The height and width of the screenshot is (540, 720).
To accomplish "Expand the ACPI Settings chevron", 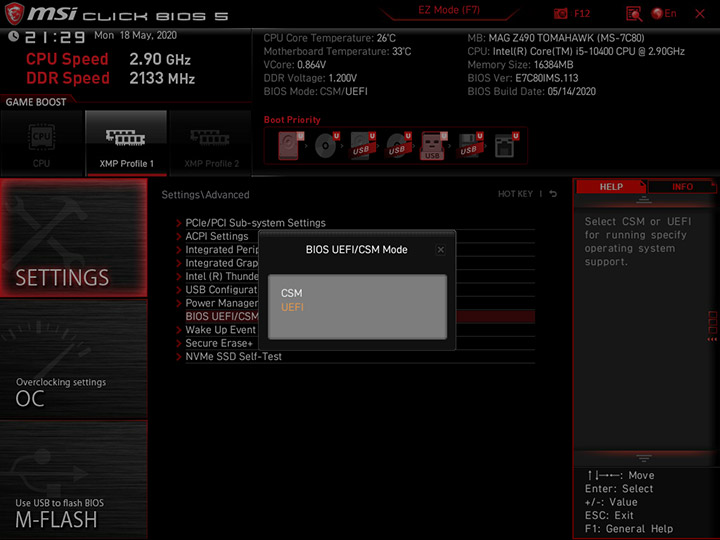I will click(179, 236).
